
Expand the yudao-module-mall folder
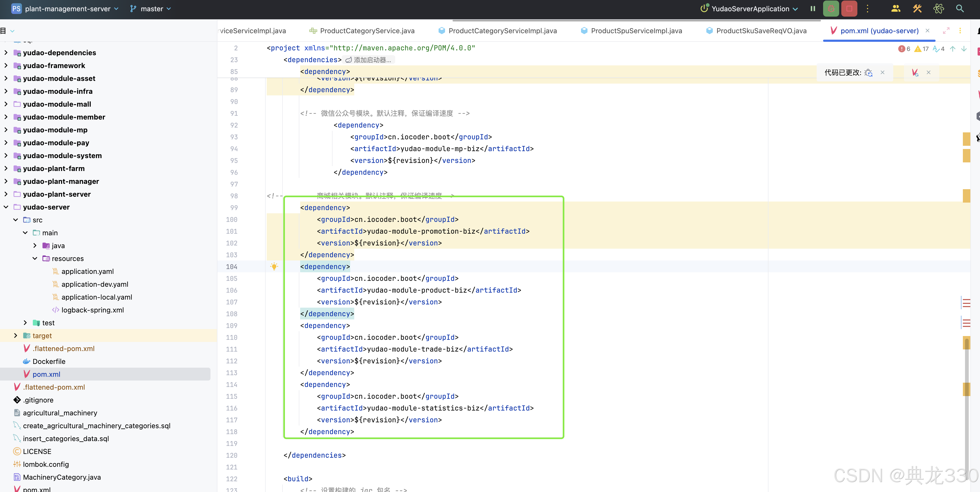click(x=6, y=104)
